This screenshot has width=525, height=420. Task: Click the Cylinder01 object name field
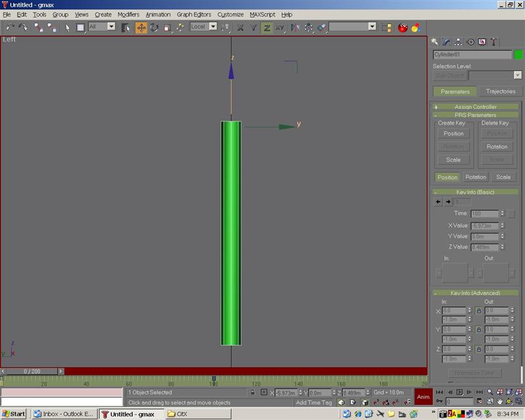pyautogui.click(x=472, y=54)
